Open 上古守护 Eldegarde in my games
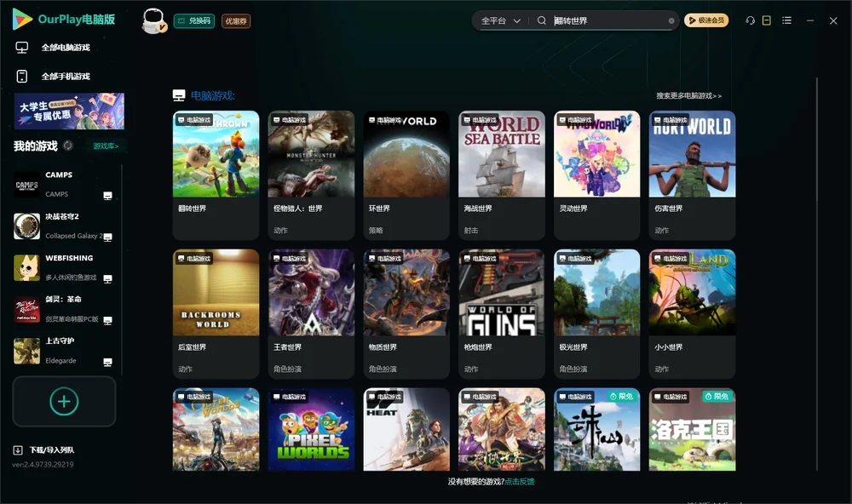852x504 pixels. click(64, 351)
